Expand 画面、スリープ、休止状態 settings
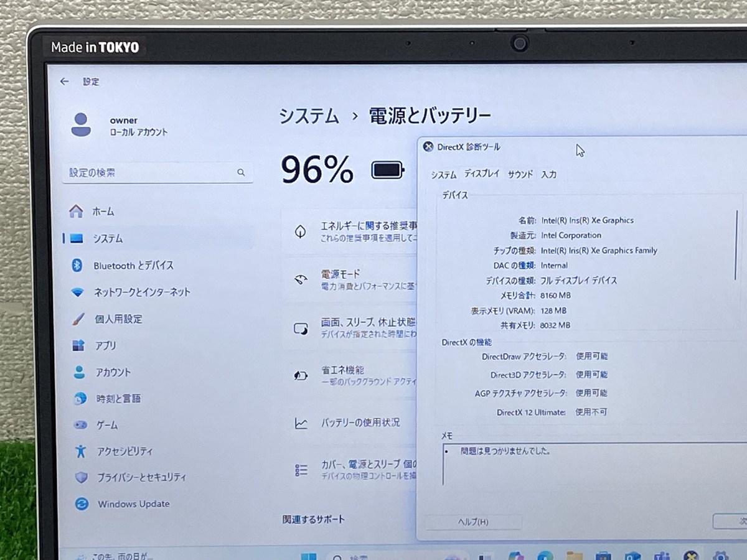The height and width of the screenshot is (560, 747). click(349, 328)
